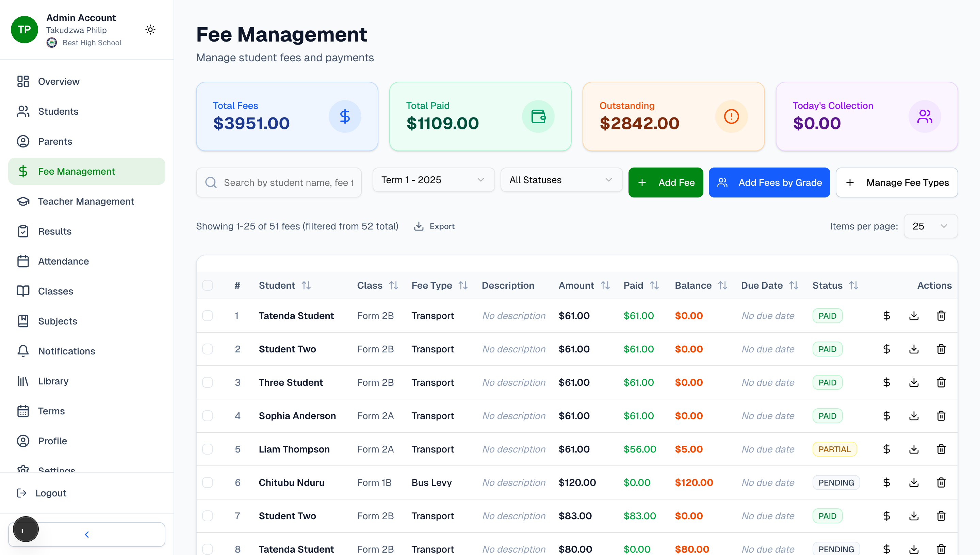Select the Library sidebar icon
Screen dimensions: 980x555
23,381
